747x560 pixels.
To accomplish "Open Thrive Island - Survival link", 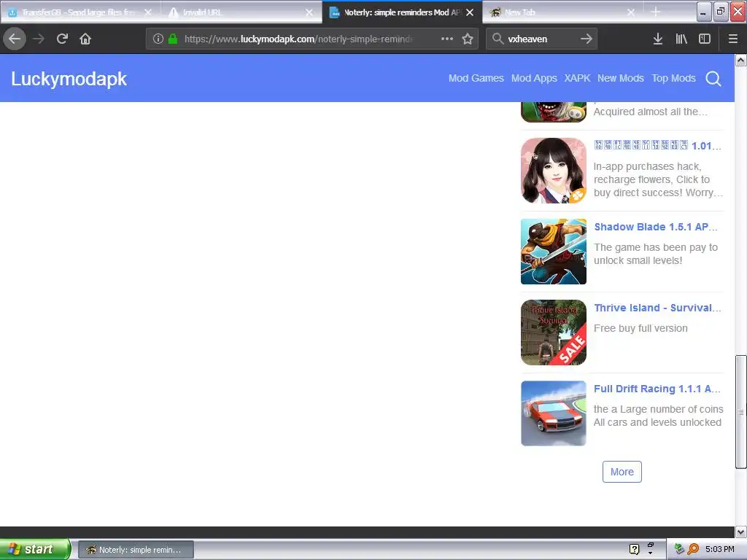I will (x=657, y=308).
